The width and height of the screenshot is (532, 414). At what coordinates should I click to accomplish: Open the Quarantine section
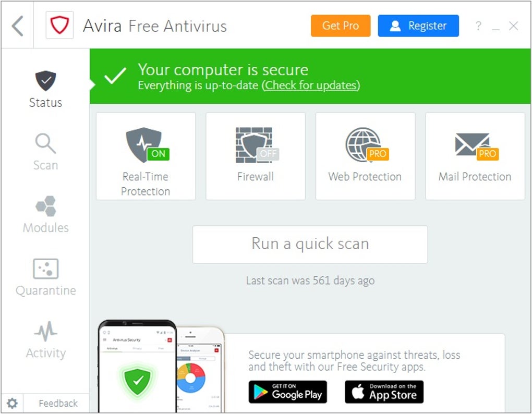tap(46, 277)
